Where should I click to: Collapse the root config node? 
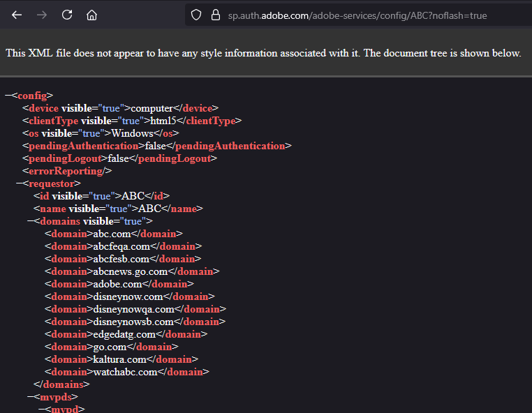(x=8, y=96)
